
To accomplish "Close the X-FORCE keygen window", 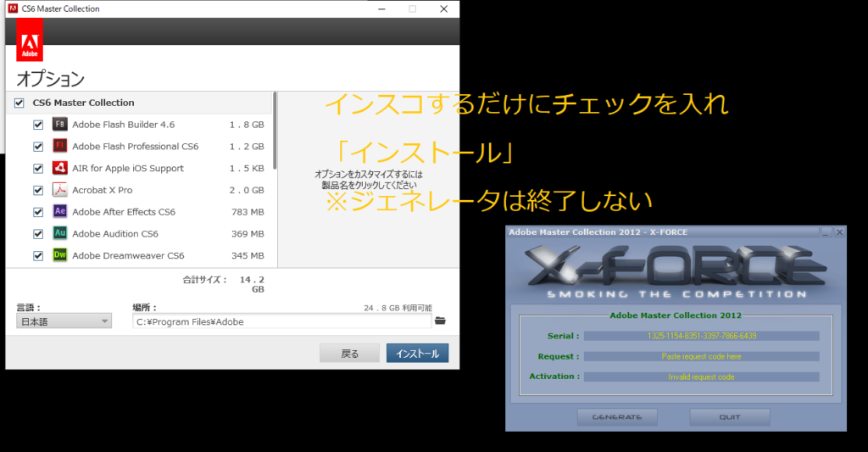I will point(839,232).
